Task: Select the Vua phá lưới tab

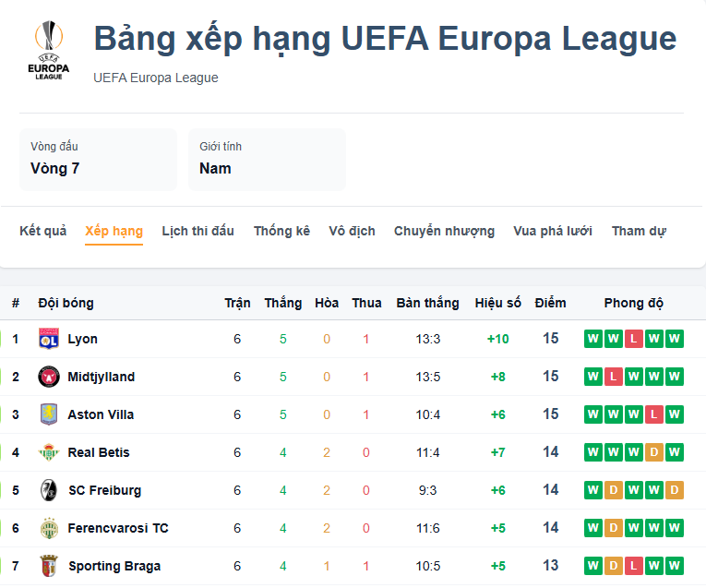Action: (x=553, y=231)
